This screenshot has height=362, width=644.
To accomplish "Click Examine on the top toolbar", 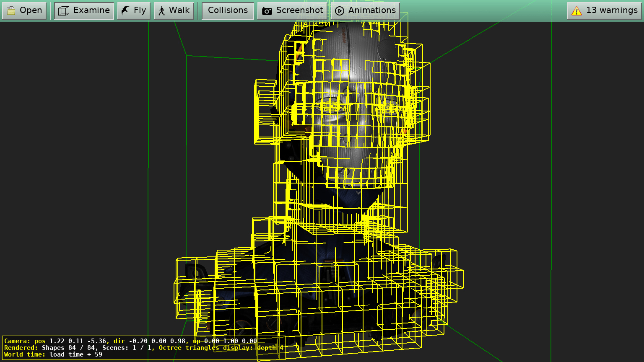I will (x=83, y=10).
